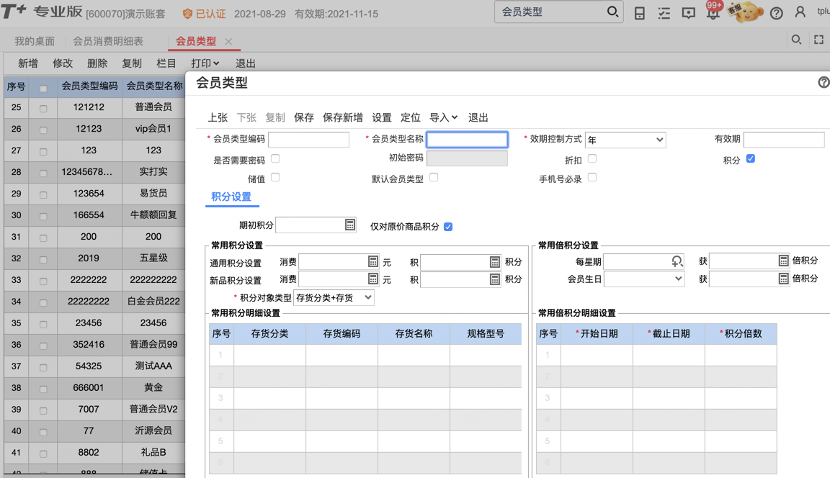Image resolution: width=830 pixels, height=478 pixels.
Task: Open notifications bell with 99+ badge
Action: (713, 12)
